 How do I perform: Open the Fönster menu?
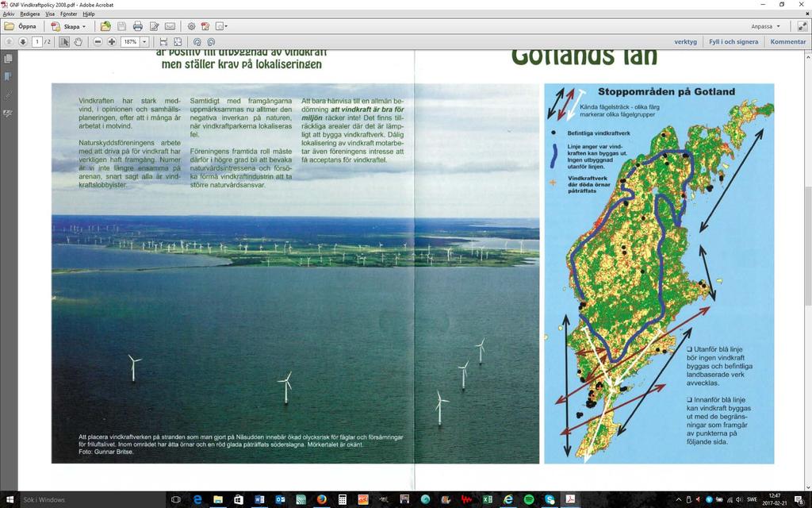[69, 14]
